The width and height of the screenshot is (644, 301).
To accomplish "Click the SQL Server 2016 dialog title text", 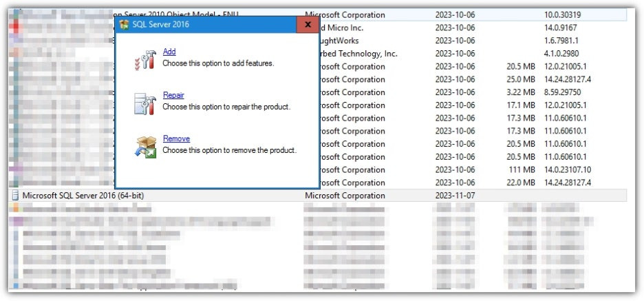I will (x=160, y=25).
